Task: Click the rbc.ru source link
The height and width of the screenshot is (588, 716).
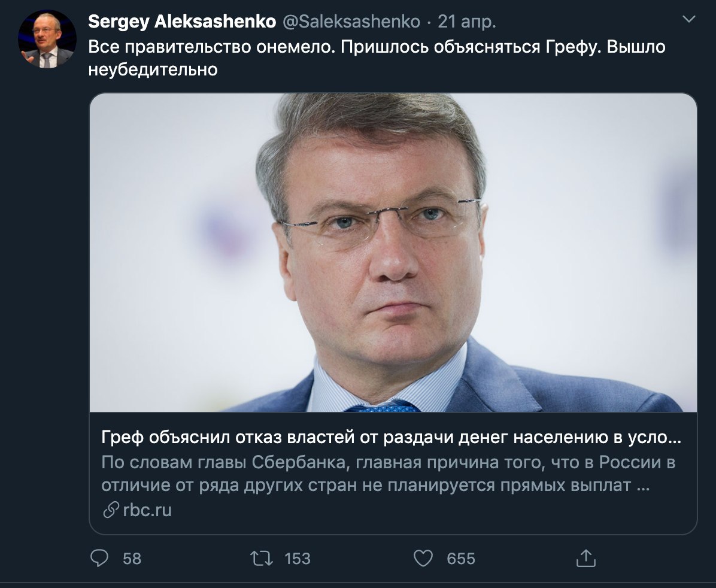Action: [147, 510]
